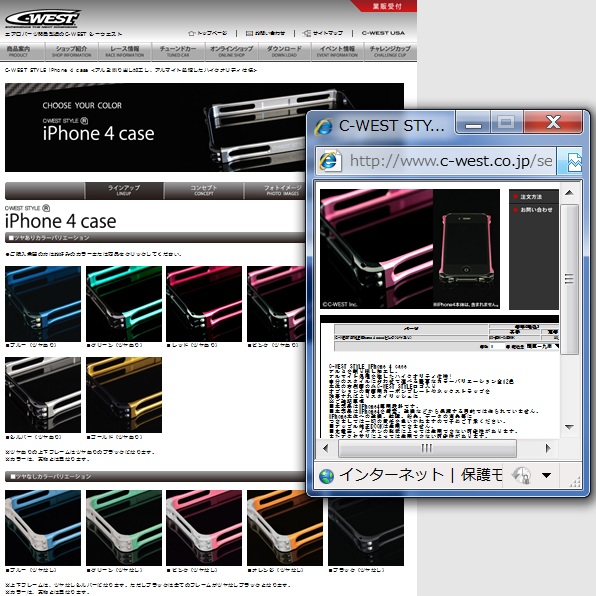Open the お問い合わせ link in the main page header

pyautogui.click(x=265, y=33)
